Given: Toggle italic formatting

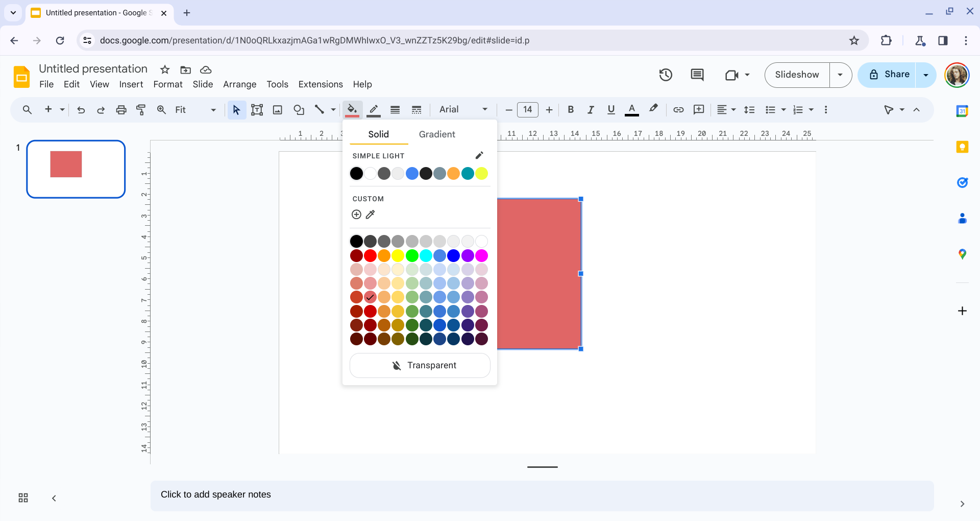Looking at the screenshot, I should [591, 110].
